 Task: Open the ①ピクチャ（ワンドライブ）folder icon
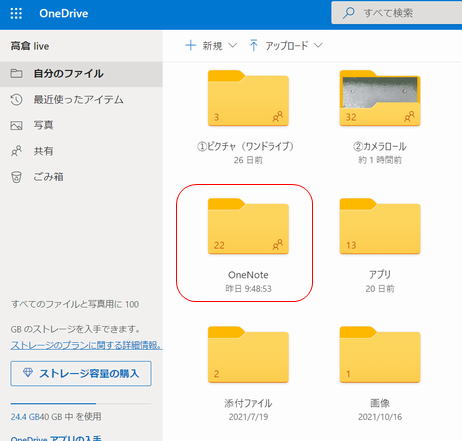pyautogui.click(x=248, y=98)
